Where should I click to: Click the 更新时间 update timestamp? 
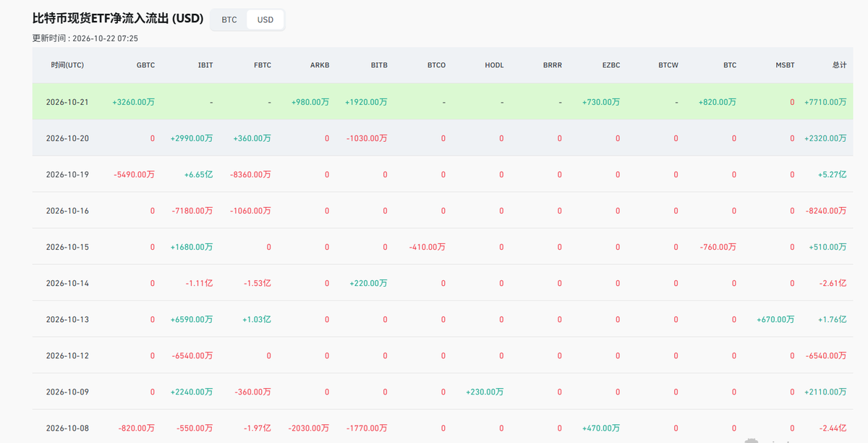(x=85, y=38)
